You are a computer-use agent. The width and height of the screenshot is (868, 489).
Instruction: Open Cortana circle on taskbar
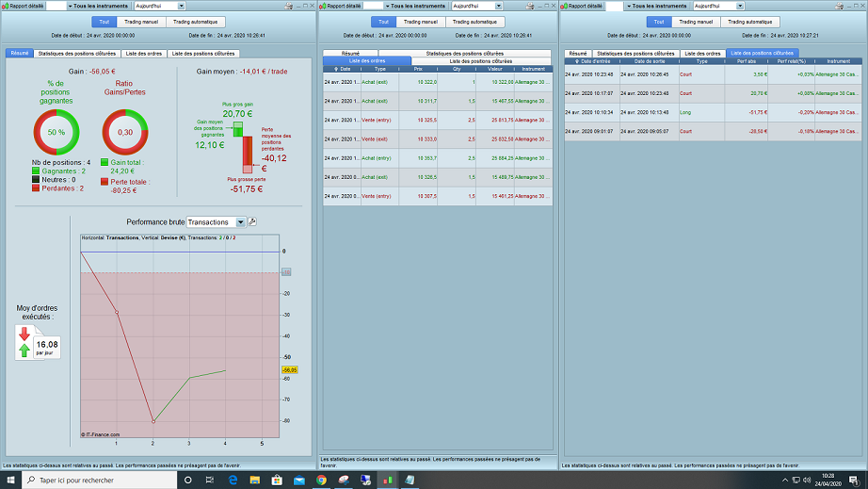[x=187, y=481]
